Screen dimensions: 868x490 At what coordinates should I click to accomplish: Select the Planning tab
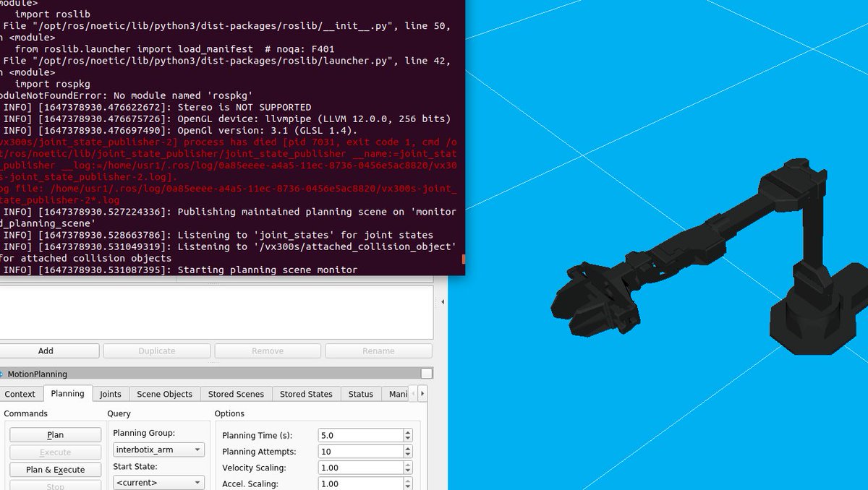click(x=67, y=393)
